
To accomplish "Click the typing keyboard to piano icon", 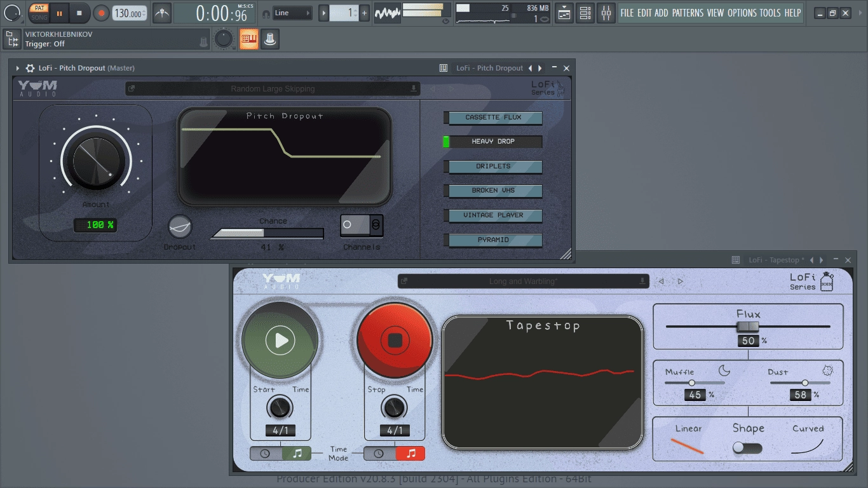I will tap(249, 39).
